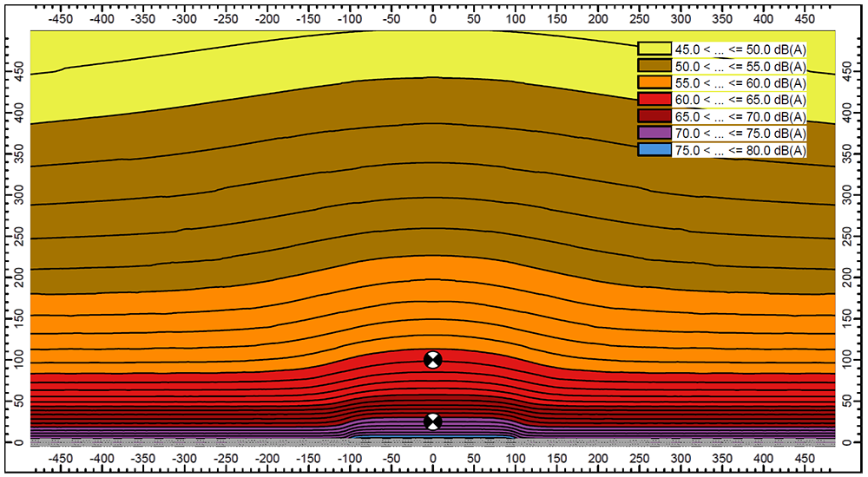Click the legend text '75.0 < ... <= 80.0 dB(A)'
The image size is (868, 477).
coord(740,149)
